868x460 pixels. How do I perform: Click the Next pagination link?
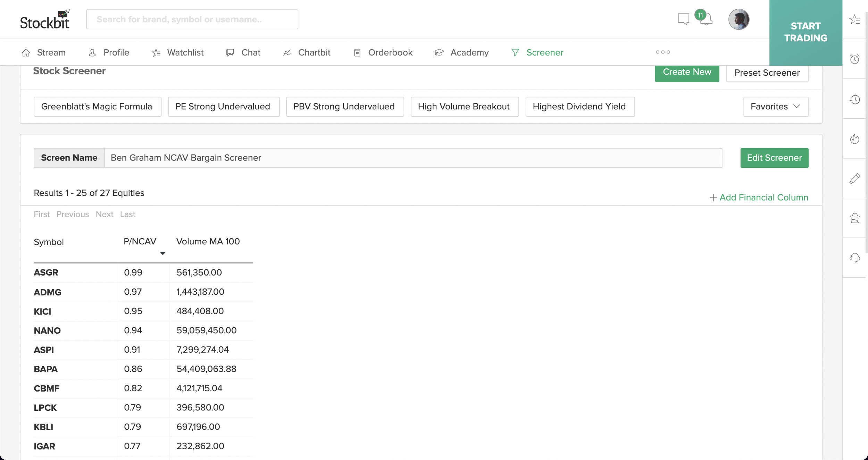pyautogui.click(x=105, y=214)
